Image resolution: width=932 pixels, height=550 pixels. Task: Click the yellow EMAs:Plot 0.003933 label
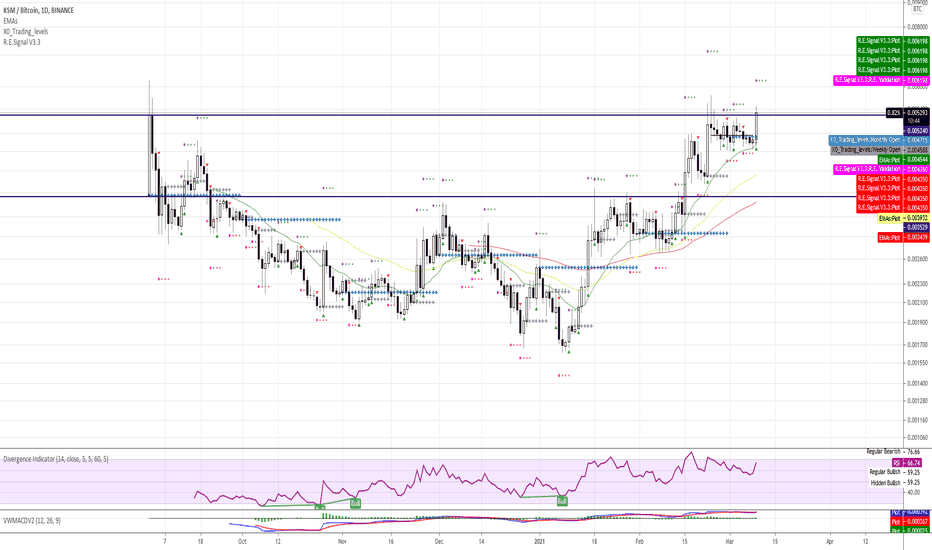click(x=903, y=218)
